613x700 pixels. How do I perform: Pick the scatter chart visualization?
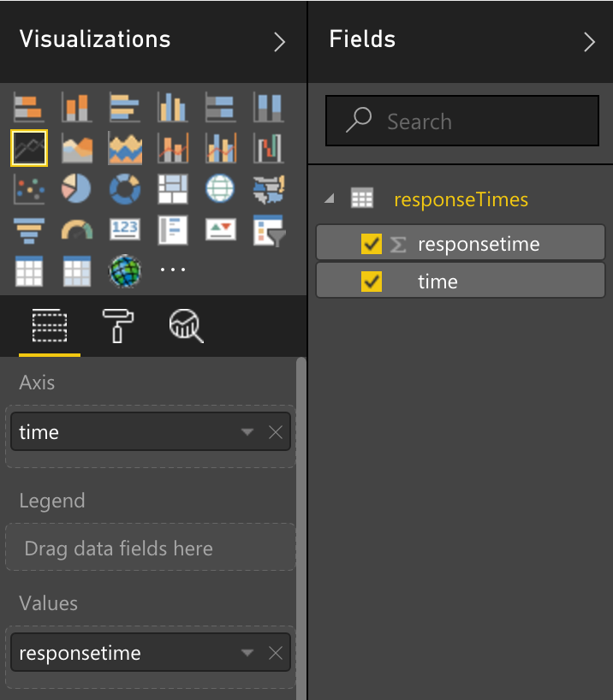[29, 189]
